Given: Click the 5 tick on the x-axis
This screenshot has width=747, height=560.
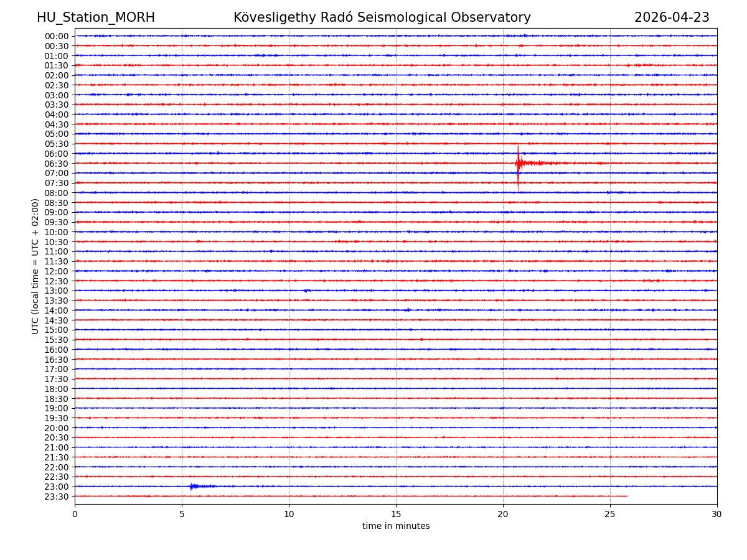Looking at the screenshot, I should coord(182,514).
